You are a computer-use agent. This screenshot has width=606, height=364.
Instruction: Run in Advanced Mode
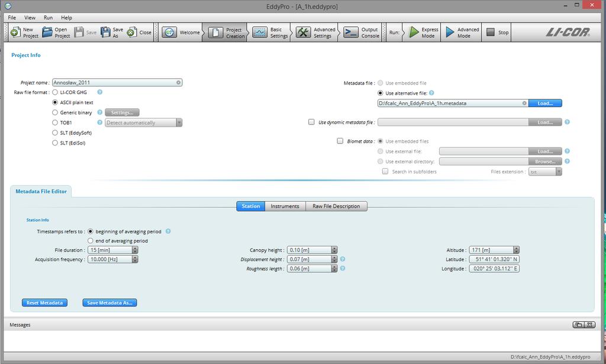pos(462,33)
